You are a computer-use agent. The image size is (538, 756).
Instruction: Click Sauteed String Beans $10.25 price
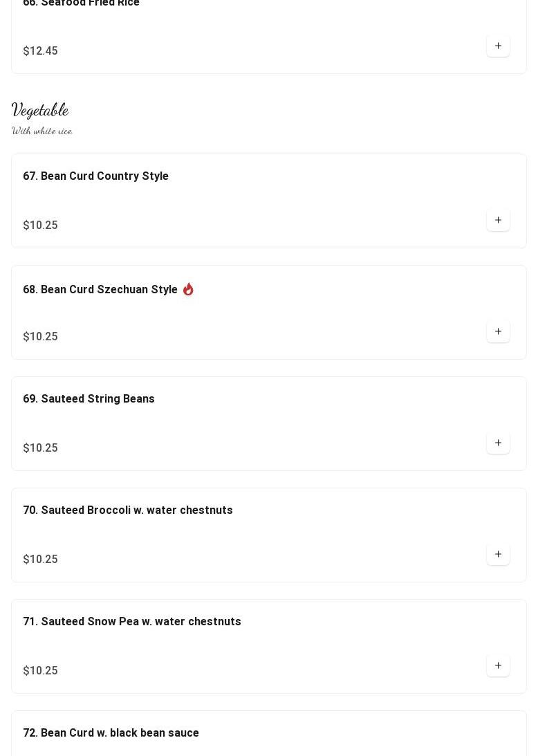41,448
